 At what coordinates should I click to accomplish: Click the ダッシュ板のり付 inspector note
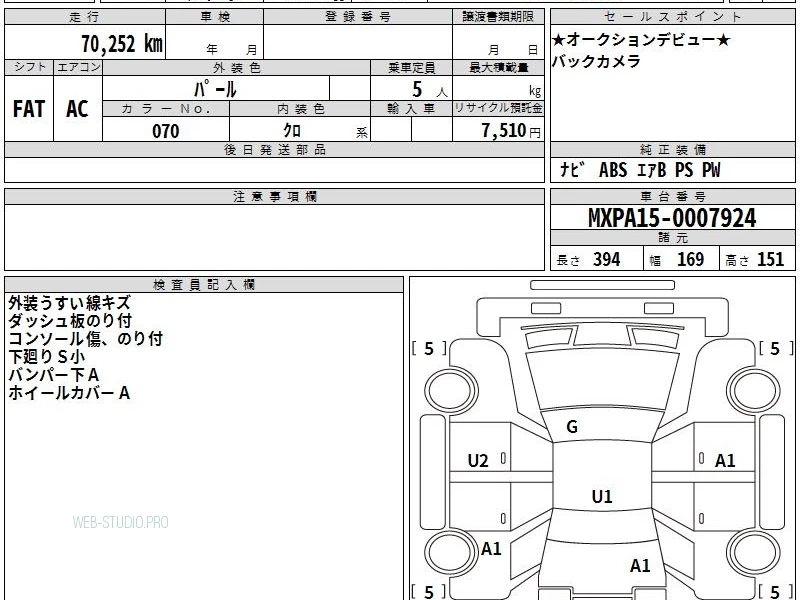point(70,321)
